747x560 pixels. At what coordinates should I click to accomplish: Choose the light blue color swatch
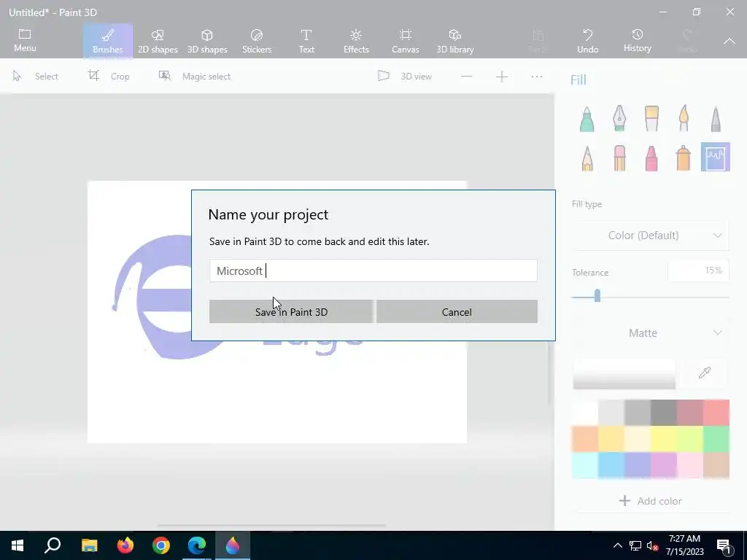point(611,464)
